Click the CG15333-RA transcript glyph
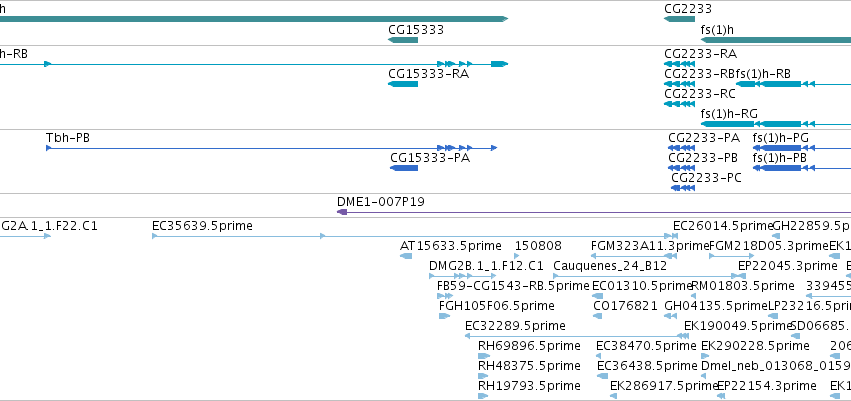Viewport: 851px width, 401px height. click(x=403, y=84)
